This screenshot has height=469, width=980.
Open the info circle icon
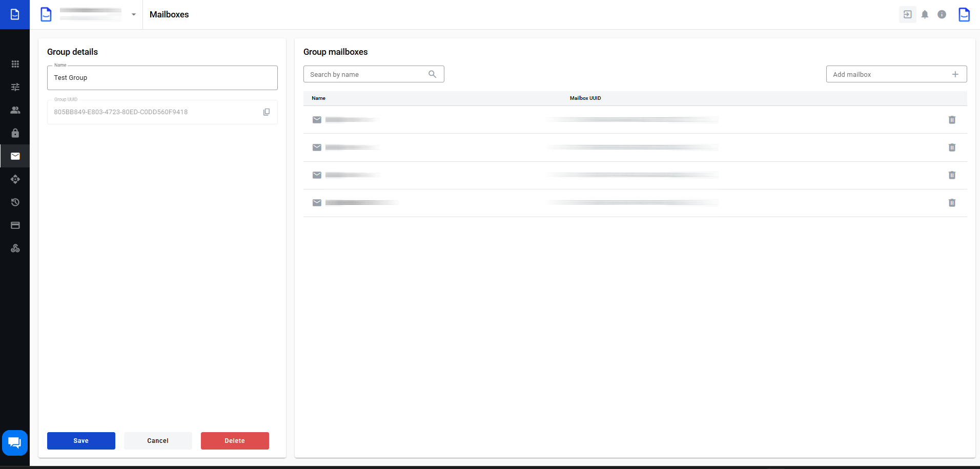point(942,14)
